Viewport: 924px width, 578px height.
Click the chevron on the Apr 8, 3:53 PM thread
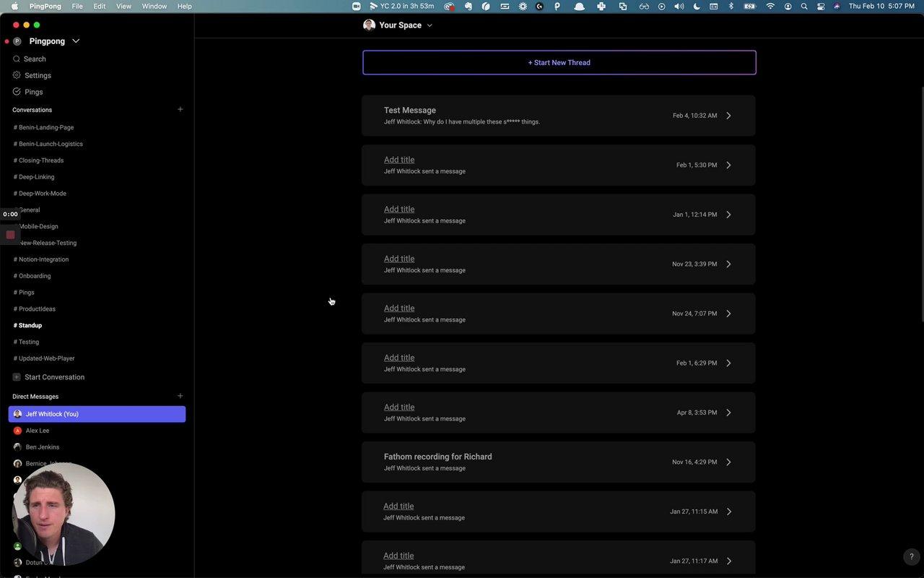[728, 413]
